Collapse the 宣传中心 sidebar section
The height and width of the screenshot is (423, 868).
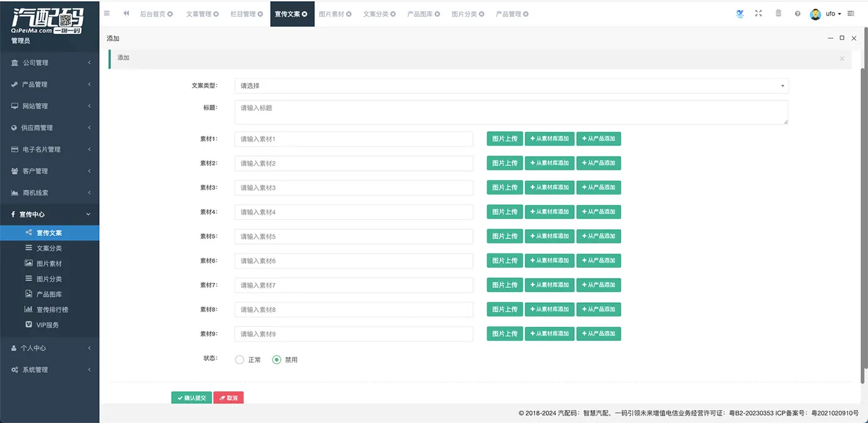click(x=50, y=214)
